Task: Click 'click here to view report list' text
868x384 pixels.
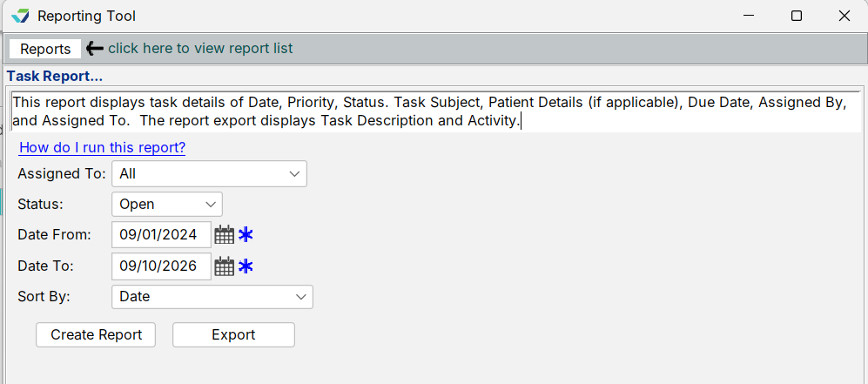Action: 200,49
